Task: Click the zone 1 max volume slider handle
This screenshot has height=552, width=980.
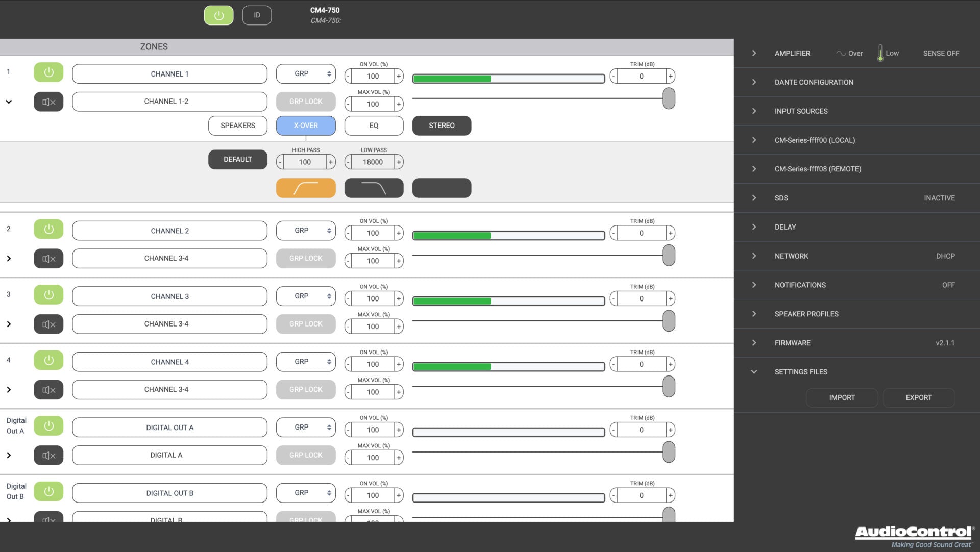Action: pyautogui.click(x=668, y=98)
